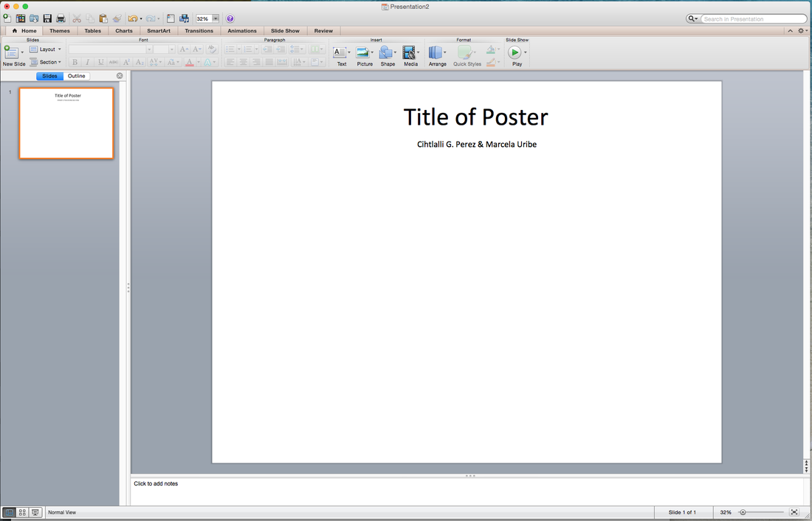This screenshot has width=812, height=521.
Task: Open the Layout dropdown
Action: pyautogui.click(x=46, y=49)
